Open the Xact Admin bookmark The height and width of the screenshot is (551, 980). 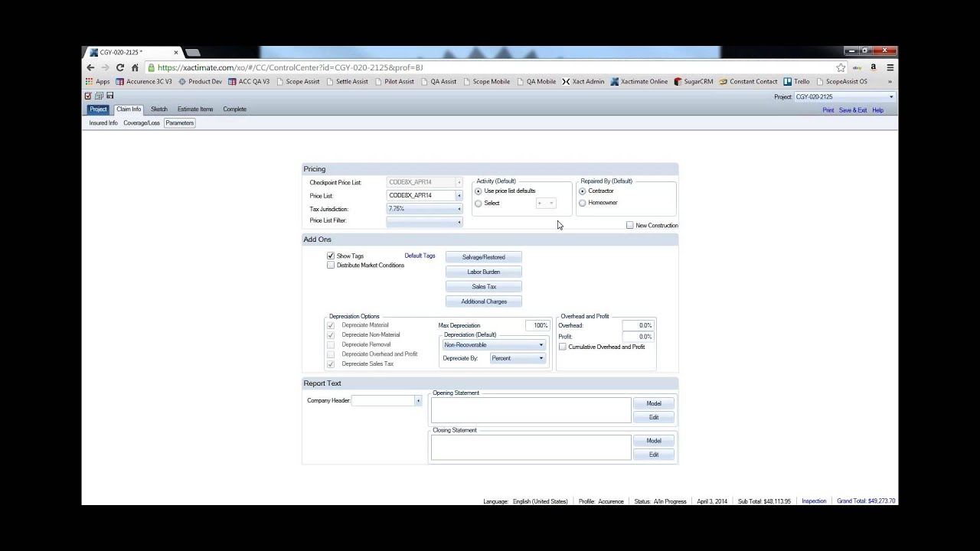coord(583,81)
